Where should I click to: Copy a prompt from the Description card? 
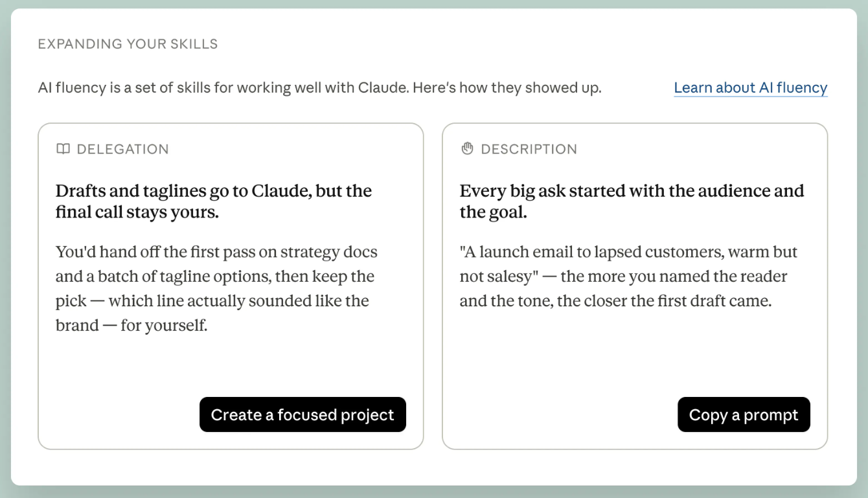click(x=744, y=414)
